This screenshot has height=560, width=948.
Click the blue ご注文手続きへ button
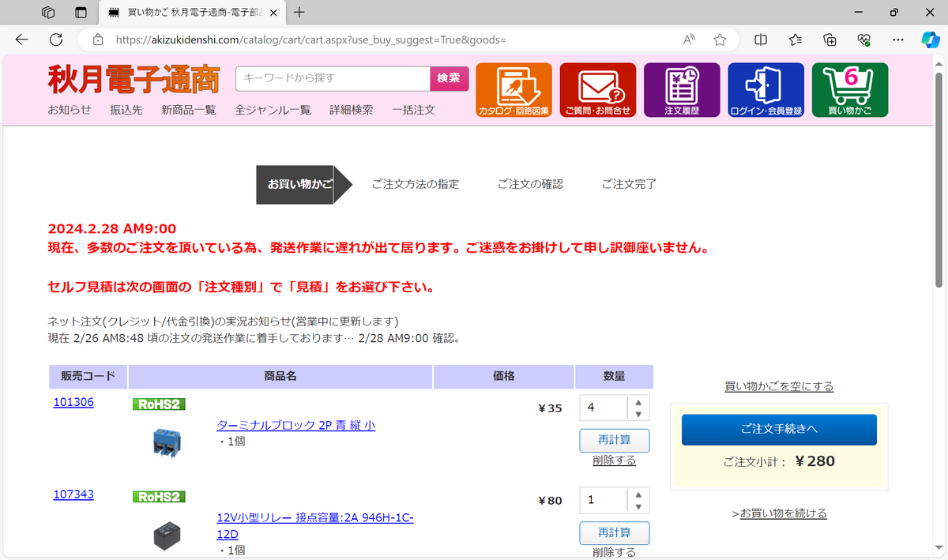coord(779,430)
